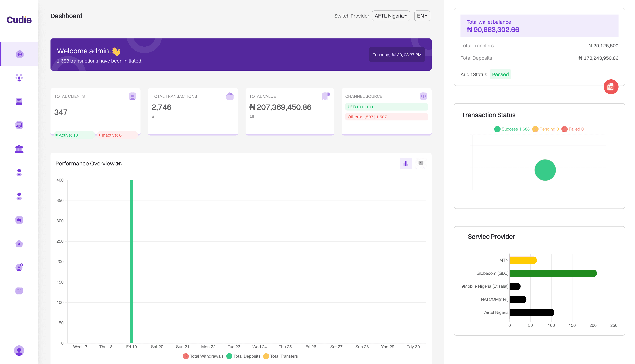Select the Others channel source row

[386, 117]
